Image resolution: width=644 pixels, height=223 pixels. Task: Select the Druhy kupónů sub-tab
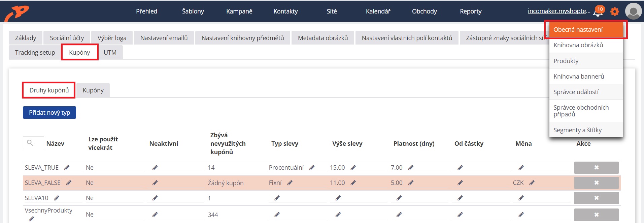(49, 90)
